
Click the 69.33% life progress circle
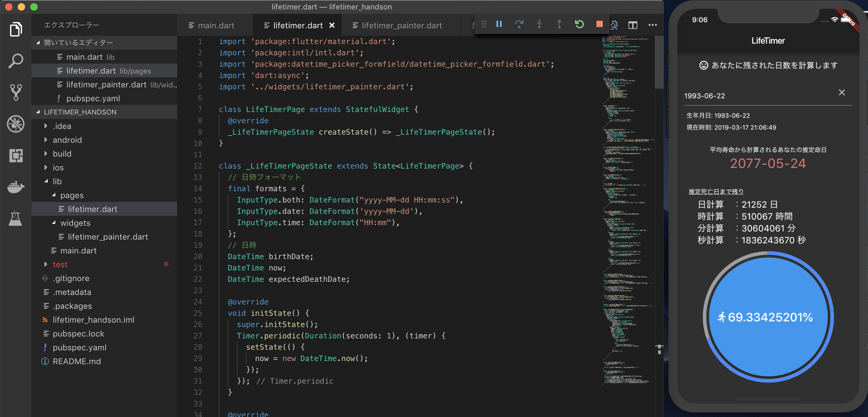[768, 317]
